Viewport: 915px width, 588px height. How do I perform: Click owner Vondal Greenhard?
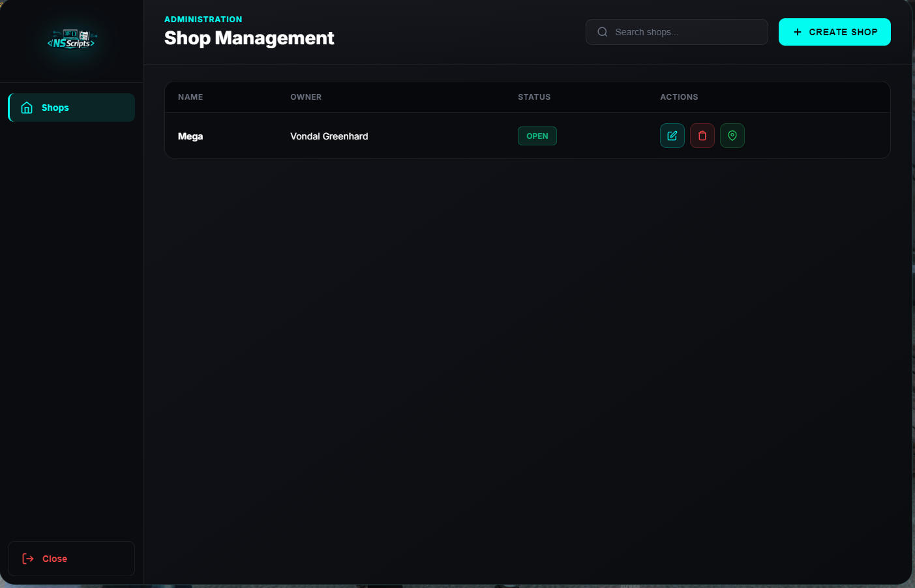point(329,136)
